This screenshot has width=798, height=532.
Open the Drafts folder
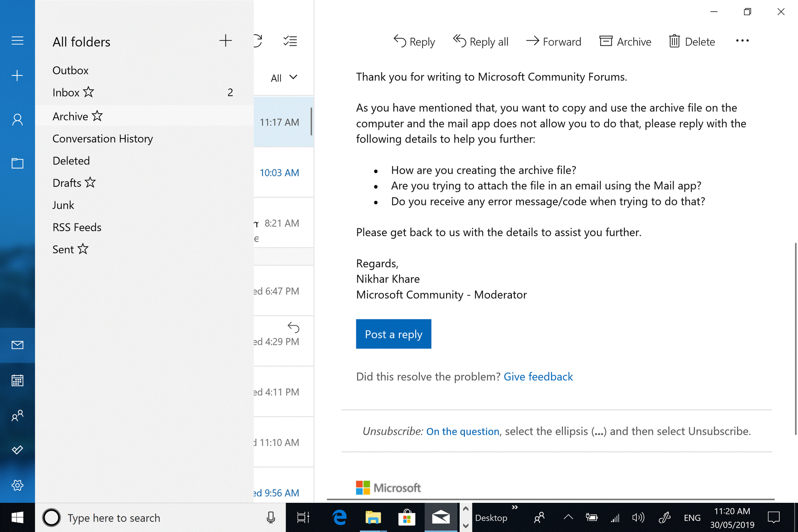[x=144, y=183]
